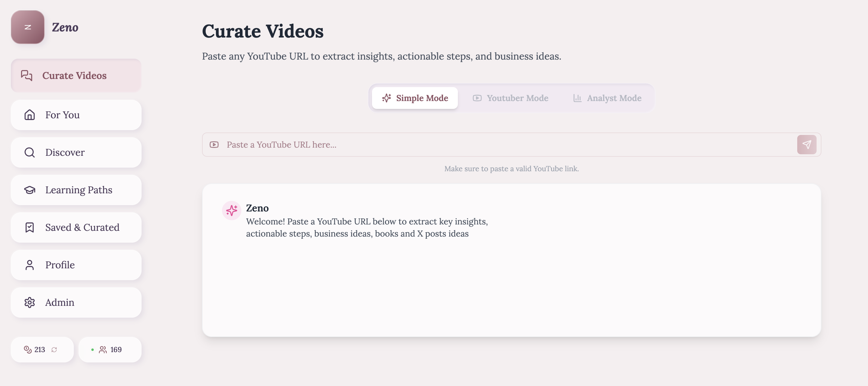Click the online users icon
The height and width of the screenshot is (386, 868).
click(103, 350)
